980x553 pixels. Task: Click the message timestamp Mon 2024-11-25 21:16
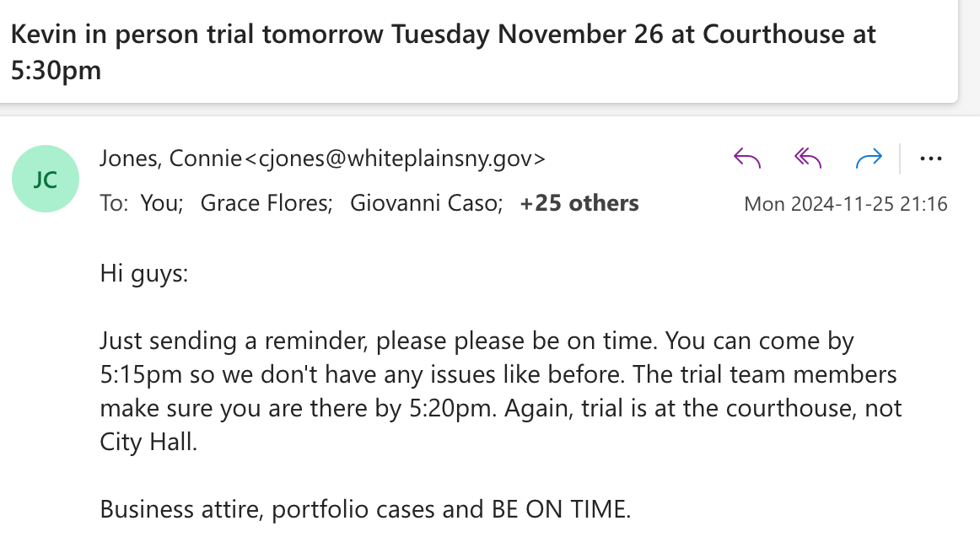click(846, 204)
